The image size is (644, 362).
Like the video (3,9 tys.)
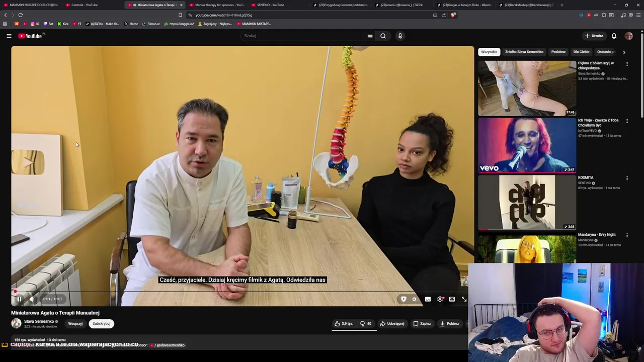(x=344, y=324)
